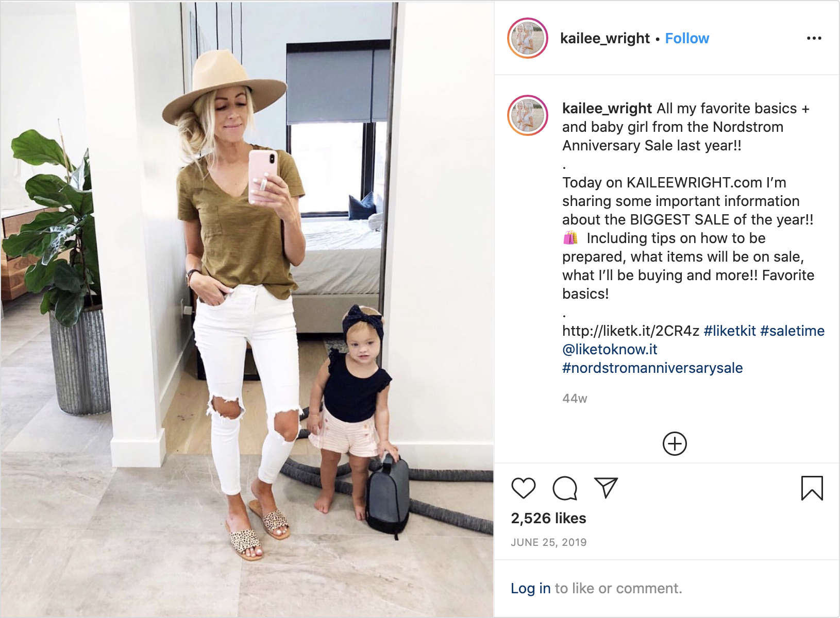
Task: Open the #nordstromanniversarysale hashtag
Action: point(652,368)
